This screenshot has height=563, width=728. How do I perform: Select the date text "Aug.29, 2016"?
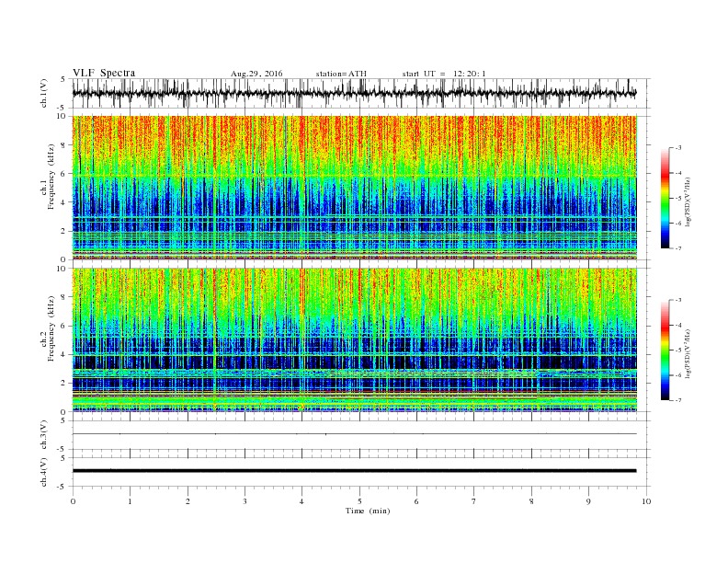point(256,74)
